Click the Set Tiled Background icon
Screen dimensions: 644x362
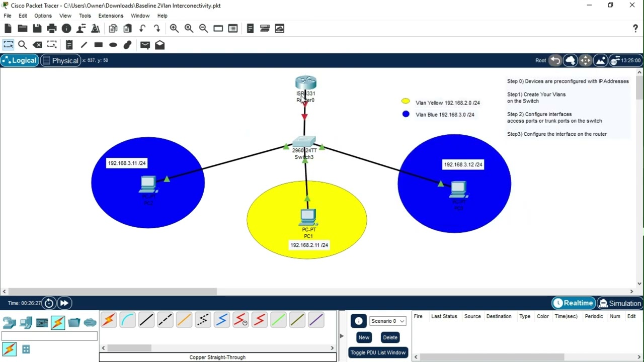[600, 60]
